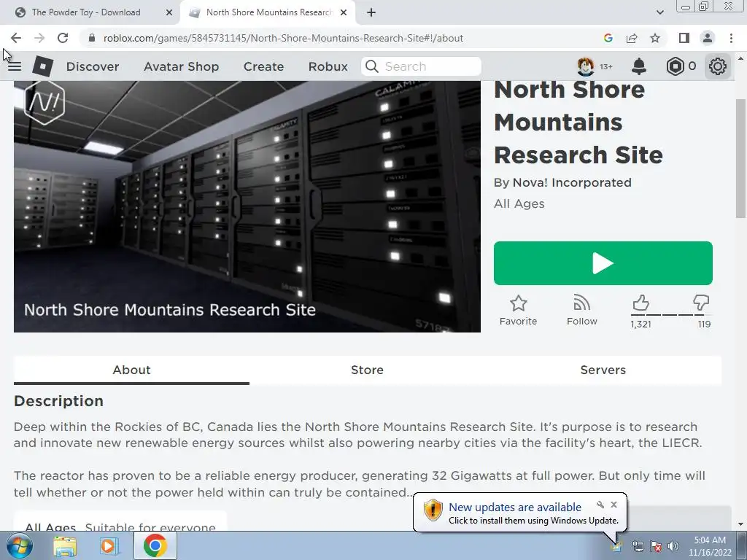Click the URL address bar
This screenshot has width=747, height=560.
pyautogui.click(x=283, y=38)
